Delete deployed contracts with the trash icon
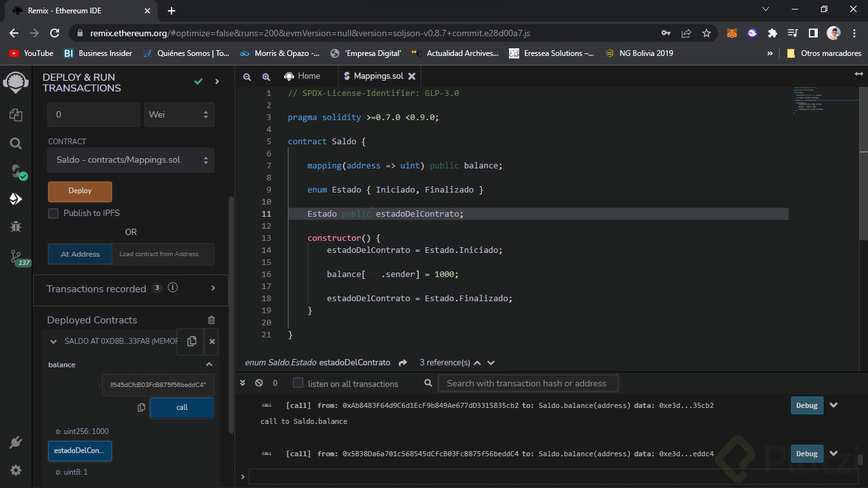Viewport: 868px width, 488px height. (x=212, y=320)
